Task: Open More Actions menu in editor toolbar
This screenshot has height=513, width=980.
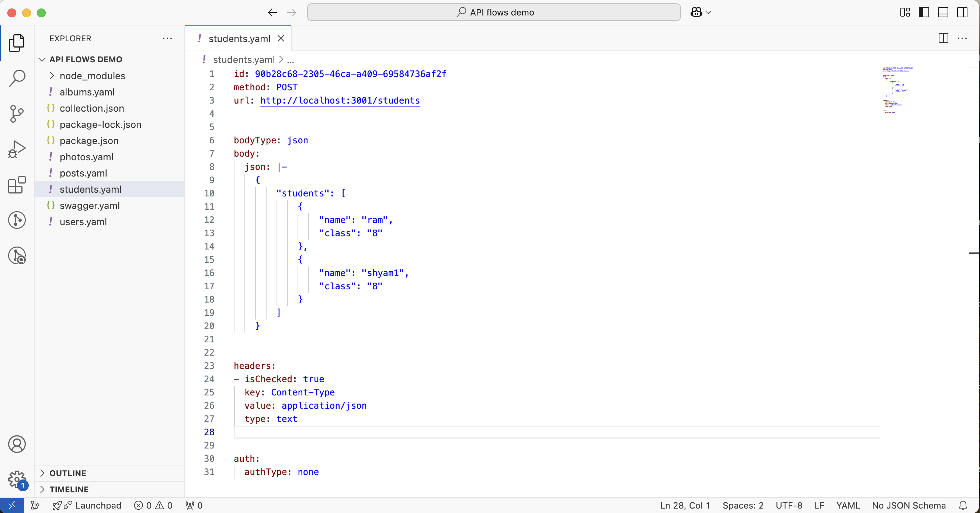Action: coord(963,38)
